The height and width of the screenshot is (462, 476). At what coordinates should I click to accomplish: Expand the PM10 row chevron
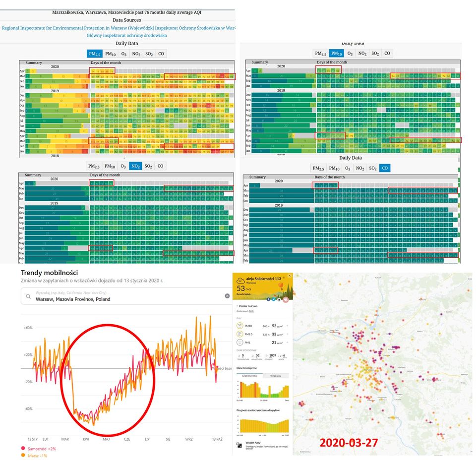coord(287,326)
